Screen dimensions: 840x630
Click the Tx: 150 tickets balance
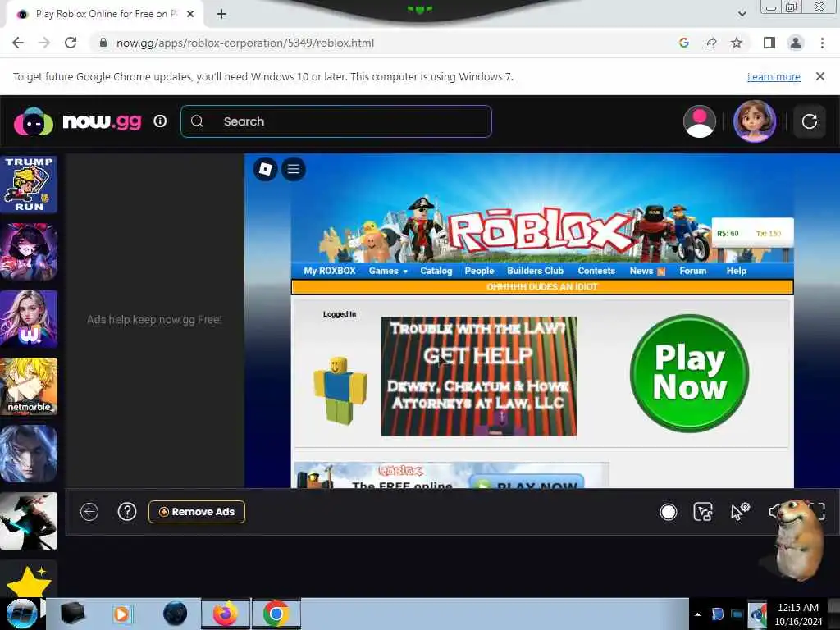pyautogui.click(x=768, y=234)
